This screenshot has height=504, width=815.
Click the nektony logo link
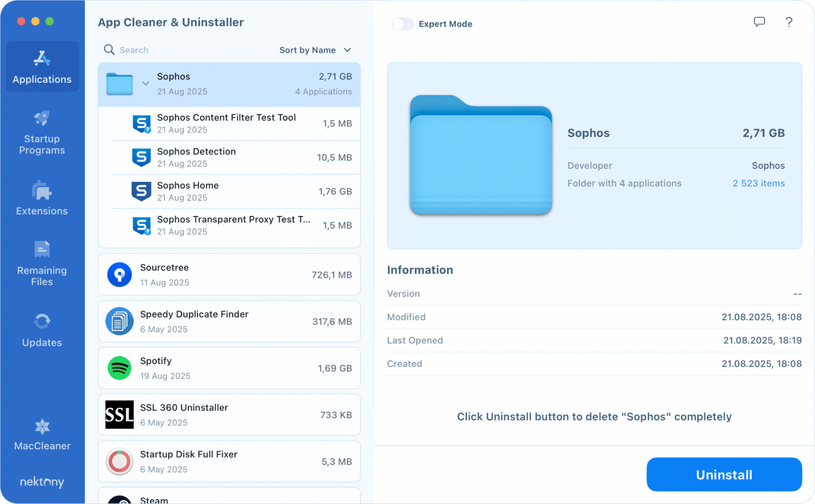pos(41,482)
